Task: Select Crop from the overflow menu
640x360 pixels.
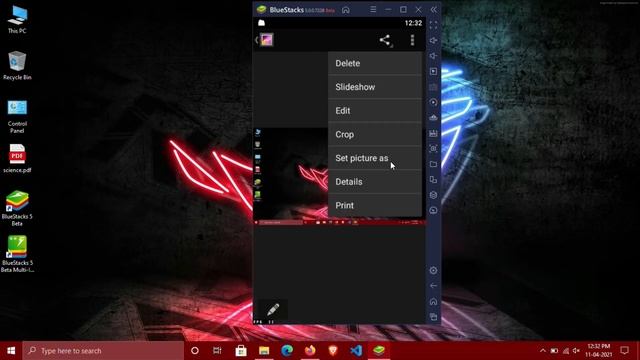Action: [375, 134]
